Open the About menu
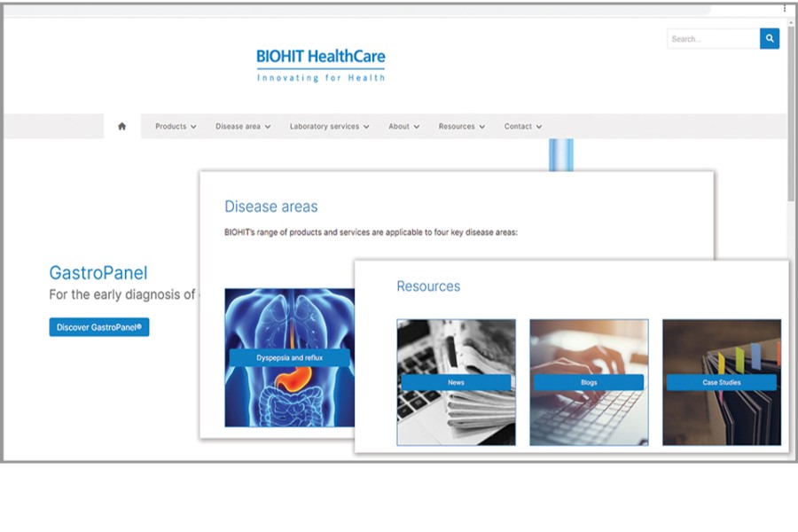The width and height of the screenshot is (798, 532). 403,126
